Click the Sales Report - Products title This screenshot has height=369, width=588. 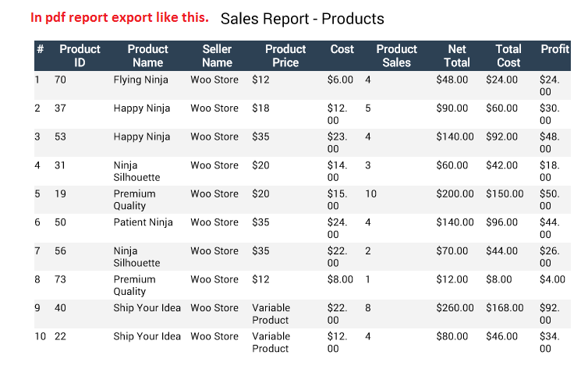click(x=303, y=19)
